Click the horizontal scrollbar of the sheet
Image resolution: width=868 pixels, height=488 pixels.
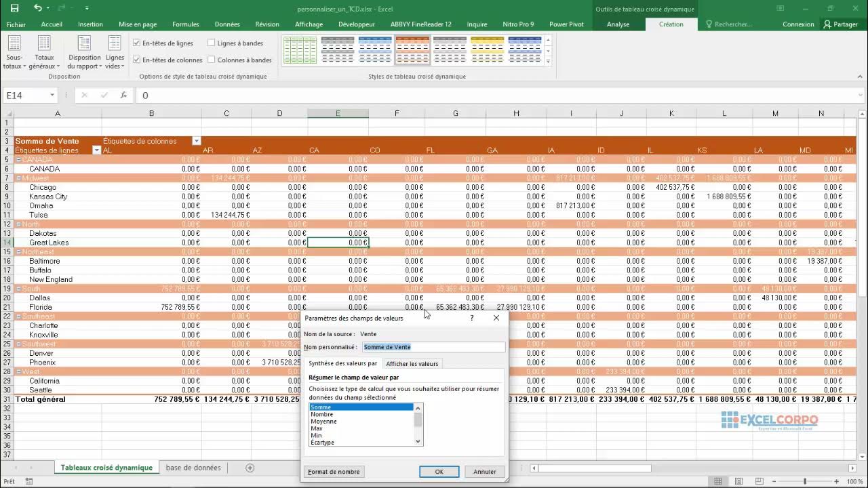click(x=595, y=468)
